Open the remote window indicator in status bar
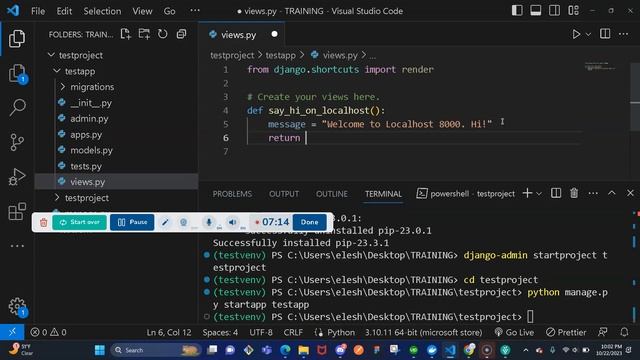 coord(12,332)
